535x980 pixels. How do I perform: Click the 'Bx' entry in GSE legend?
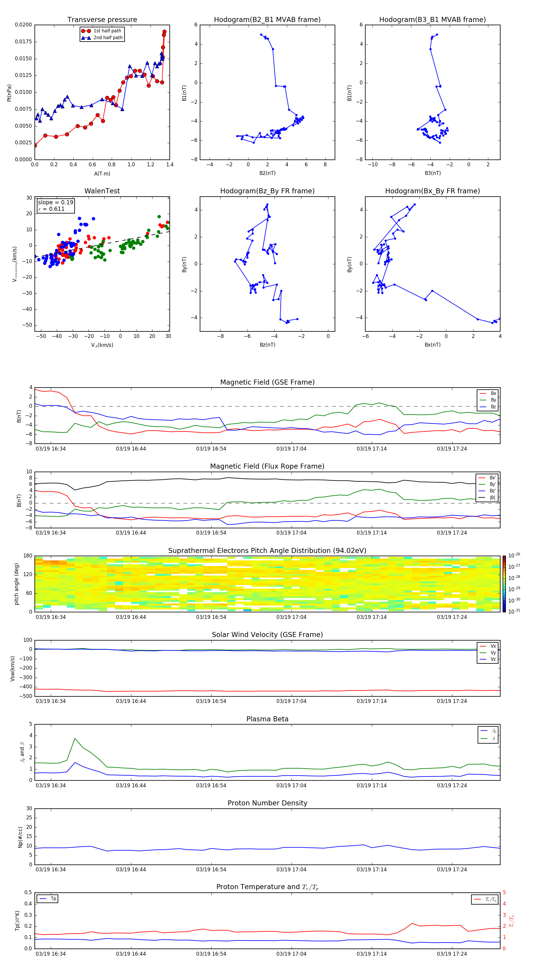tap(488, 393)
